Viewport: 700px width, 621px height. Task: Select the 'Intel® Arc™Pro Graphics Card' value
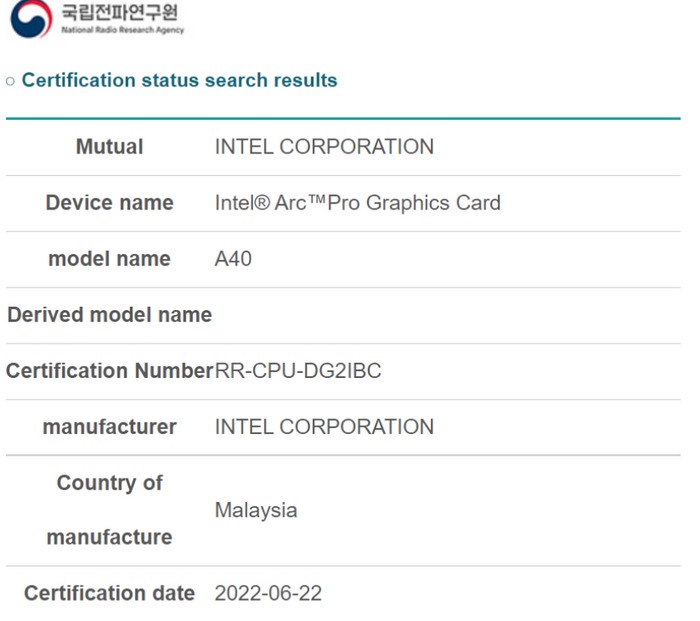click(357, 203)
